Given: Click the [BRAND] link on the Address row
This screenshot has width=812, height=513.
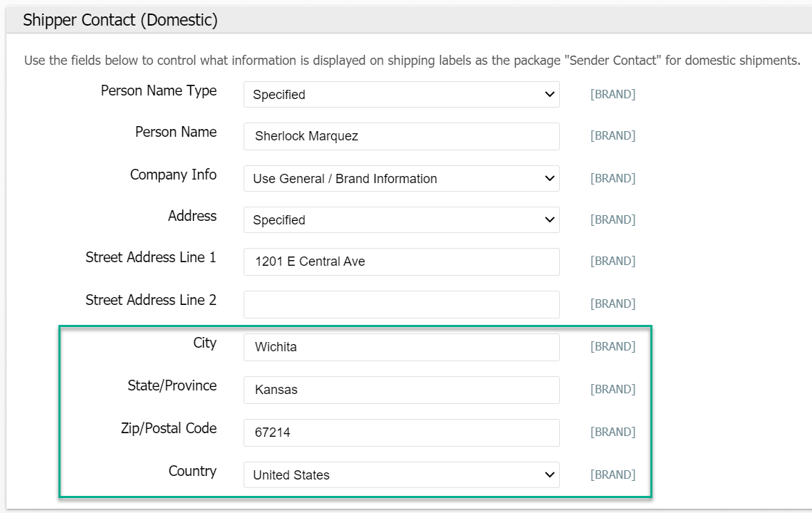Looking at the screenshot, I should [613, 220].
